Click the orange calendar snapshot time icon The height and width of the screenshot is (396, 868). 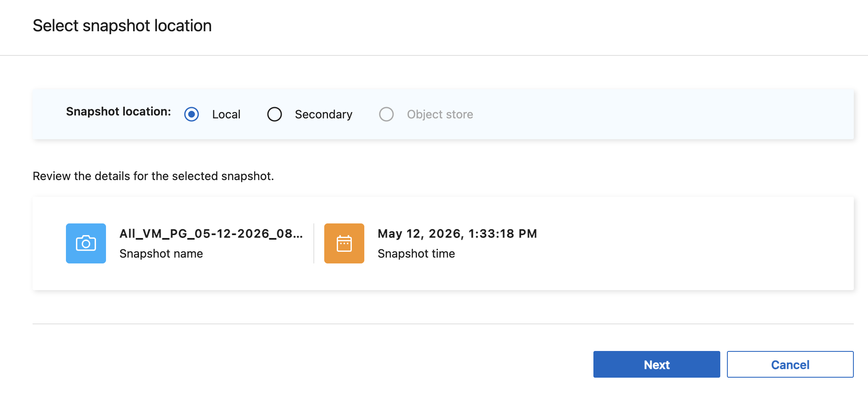pos(344,243)
